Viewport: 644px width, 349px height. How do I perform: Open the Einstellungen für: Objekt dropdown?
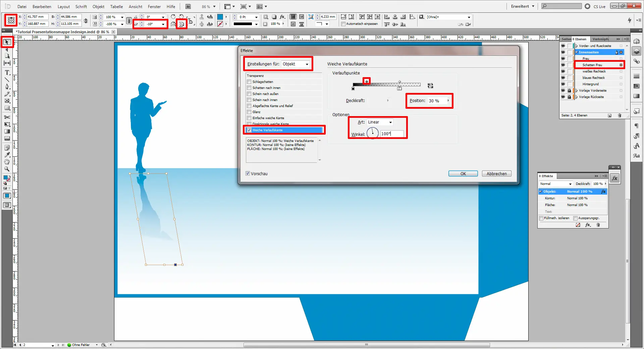coord(296,64)
